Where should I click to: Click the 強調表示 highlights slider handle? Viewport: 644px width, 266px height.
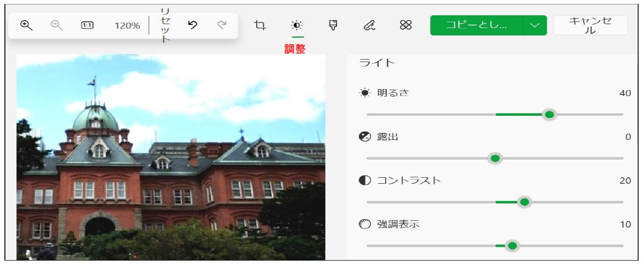coord(512,246)
